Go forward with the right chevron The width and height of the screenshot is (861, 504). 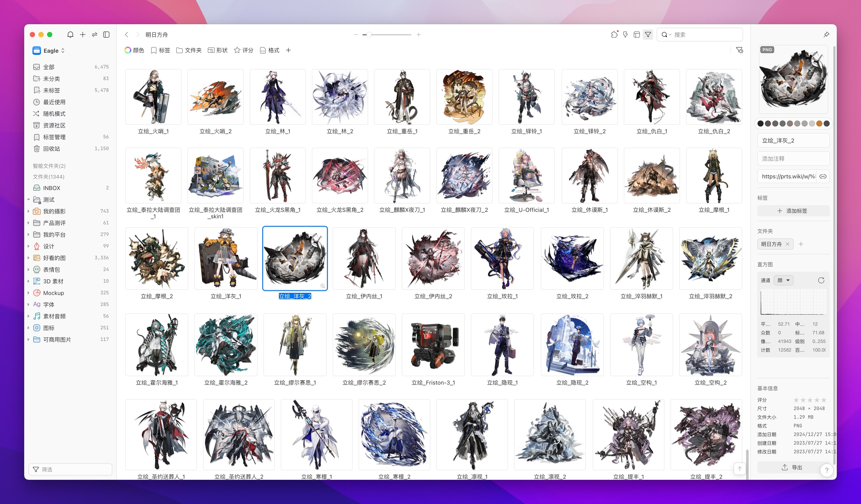pyautogui.click(x=138, y=35)
